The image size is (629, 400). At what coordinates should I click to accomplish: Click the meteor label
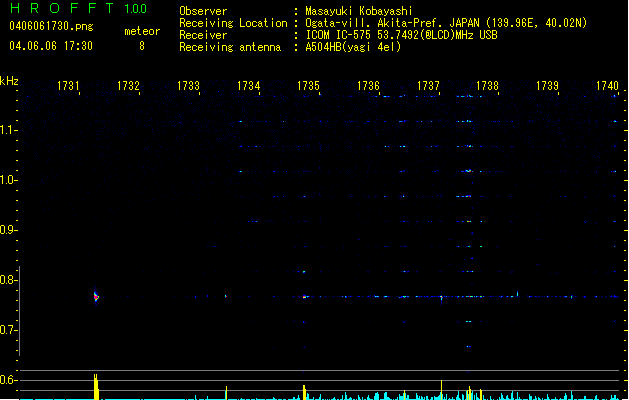click(x=142, y=31)
